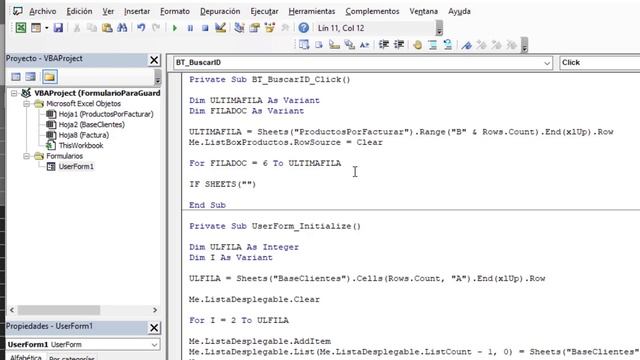Open Insert UserForm dropdown arrow
Viewport: 640px width, 360px height.
[x=47, y=28]
